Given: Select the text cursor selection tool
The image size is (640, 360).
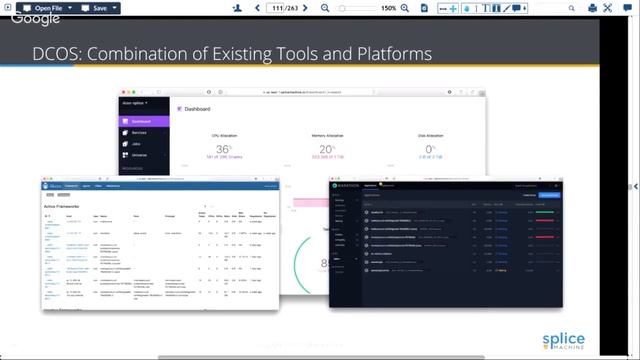Looking at the screenshot, I should [x=476, y=8].
